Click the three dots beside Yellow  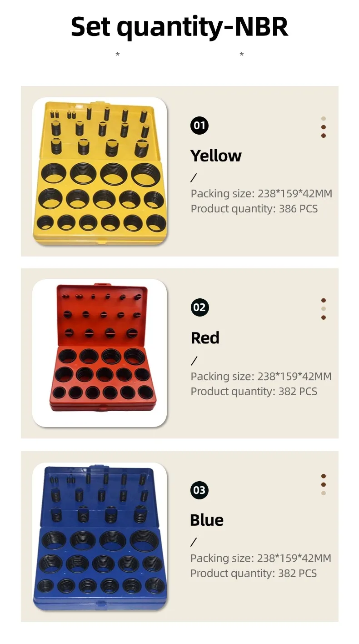click(324, 127)
